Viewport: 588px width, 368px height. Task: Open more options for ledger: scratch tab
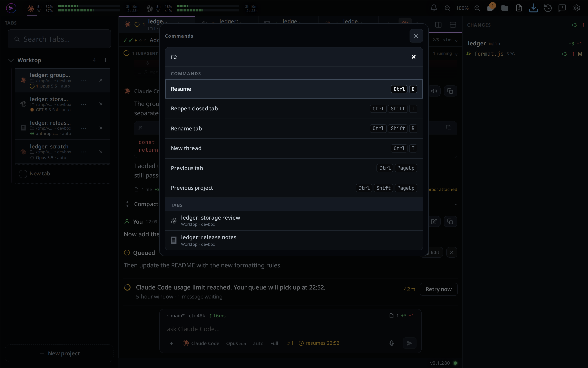click(x=84, y=152)
